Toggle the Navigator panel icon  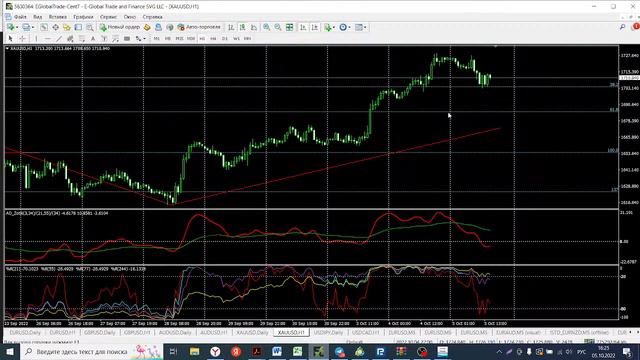click(x=67, y=27)
